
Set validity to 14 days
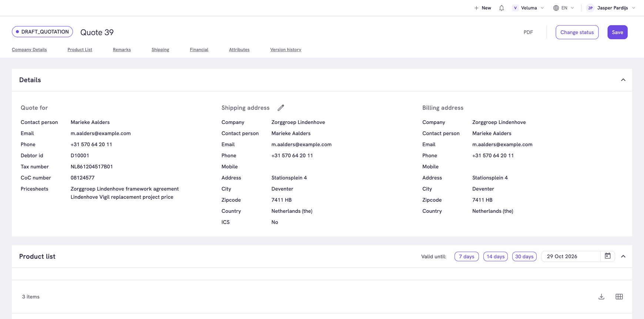tap(496, 256)
